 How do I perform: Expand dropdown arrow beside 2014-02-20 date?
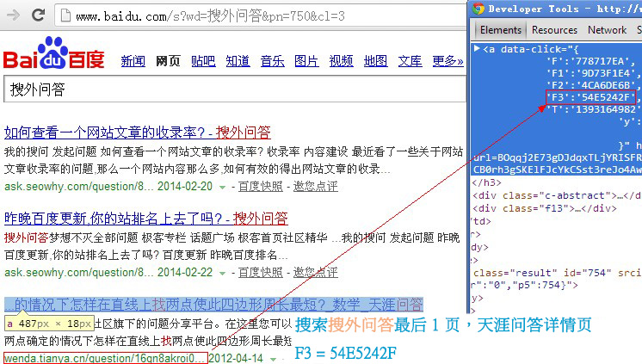222,188
